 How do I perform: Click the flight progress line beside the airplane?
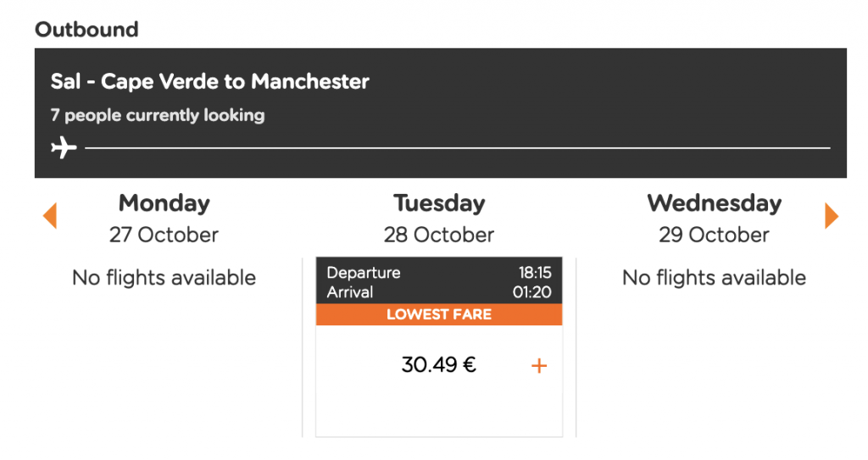457,147
